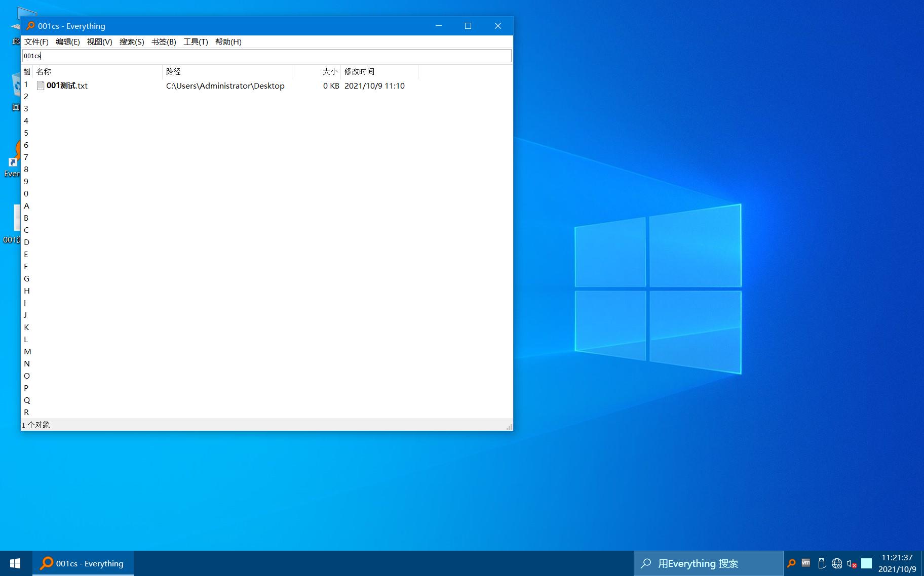Open the 书签(B) menu
The height and width of the screenshot is (576, 924).
[164, 42]
